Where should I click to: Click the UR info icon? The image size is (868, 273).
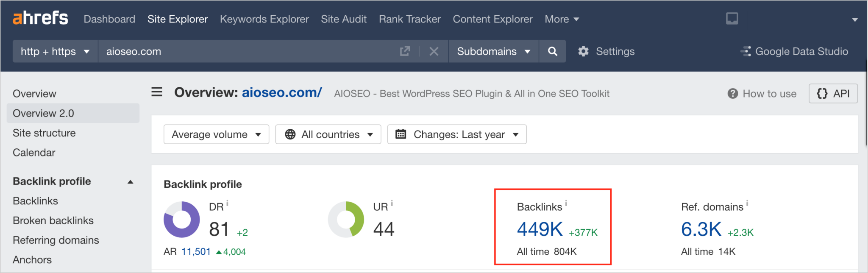[x=392, y=203]
